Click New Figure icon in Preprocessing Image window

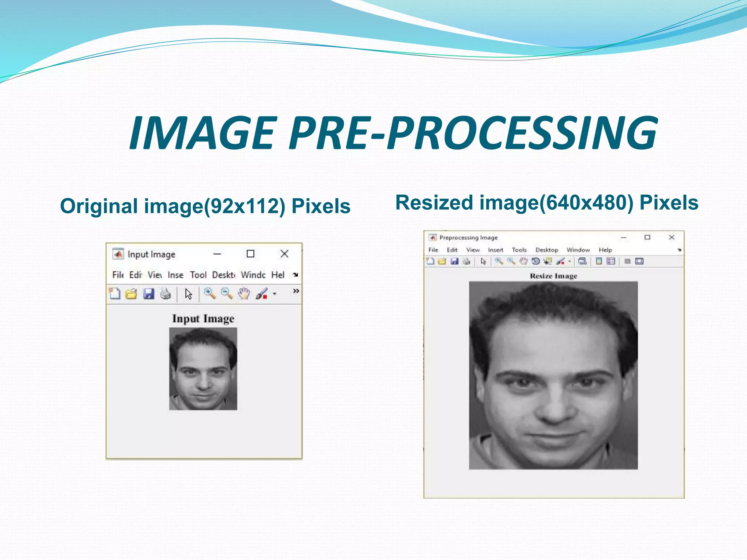pos(430,261)
